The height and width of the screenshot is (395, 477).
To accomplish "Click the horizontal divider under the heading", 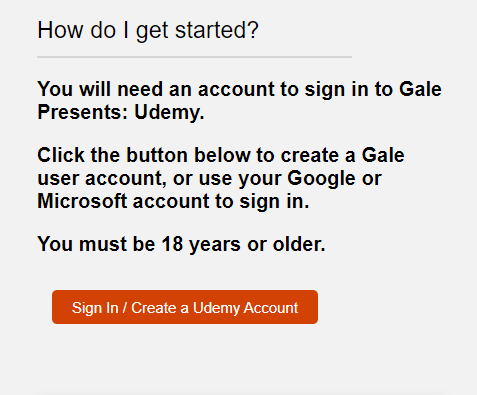I will point(194,57).
